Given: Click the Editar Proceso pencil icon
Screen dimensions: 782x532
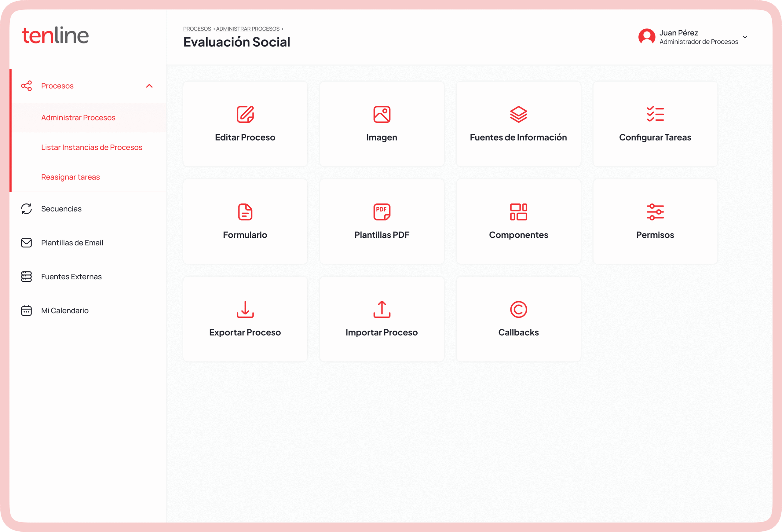Looking at the screenshot, I should pyautogui.click(x=245, y=114).
